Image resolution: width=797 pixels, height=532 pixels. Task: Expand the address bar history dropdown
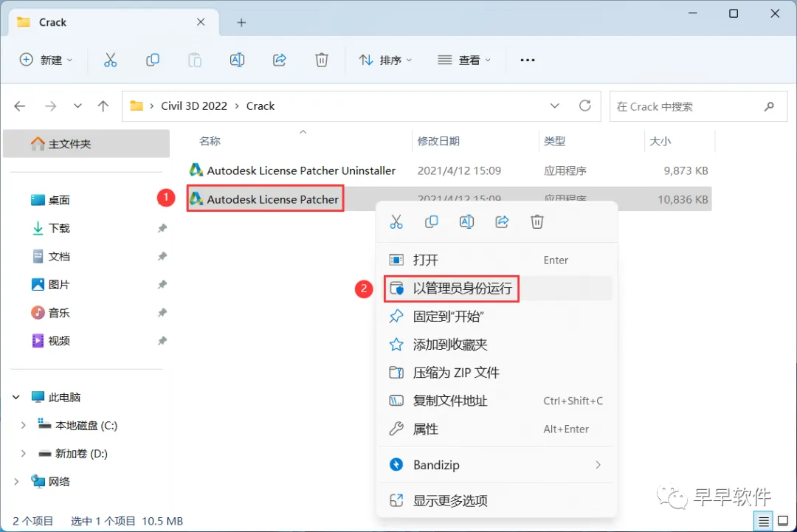pyautogui.click(x=554, y=106)
